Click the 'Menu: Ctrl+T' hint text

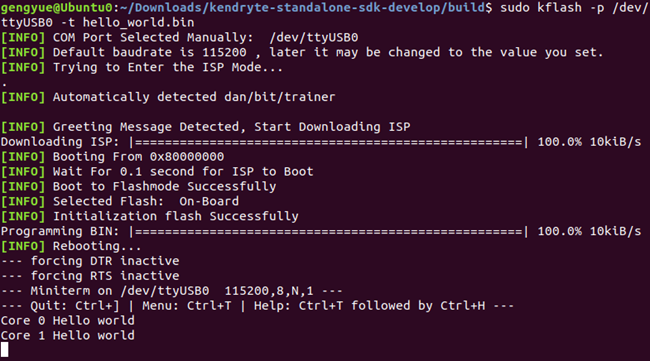(187, 306)
